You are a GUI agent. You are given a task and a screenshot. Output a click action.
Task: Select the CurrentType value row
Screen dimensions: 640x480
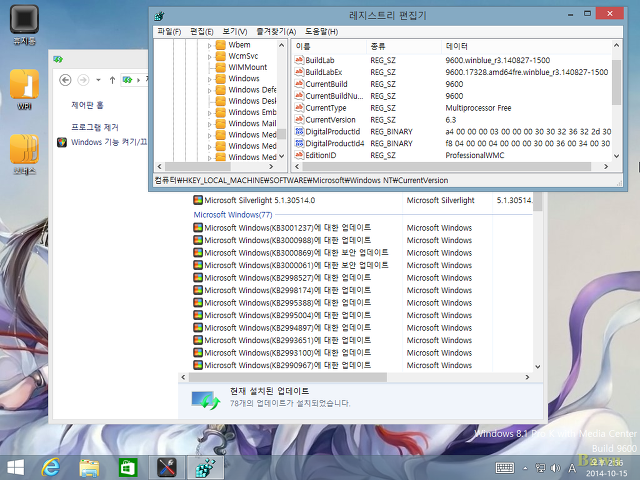point(452,108)
